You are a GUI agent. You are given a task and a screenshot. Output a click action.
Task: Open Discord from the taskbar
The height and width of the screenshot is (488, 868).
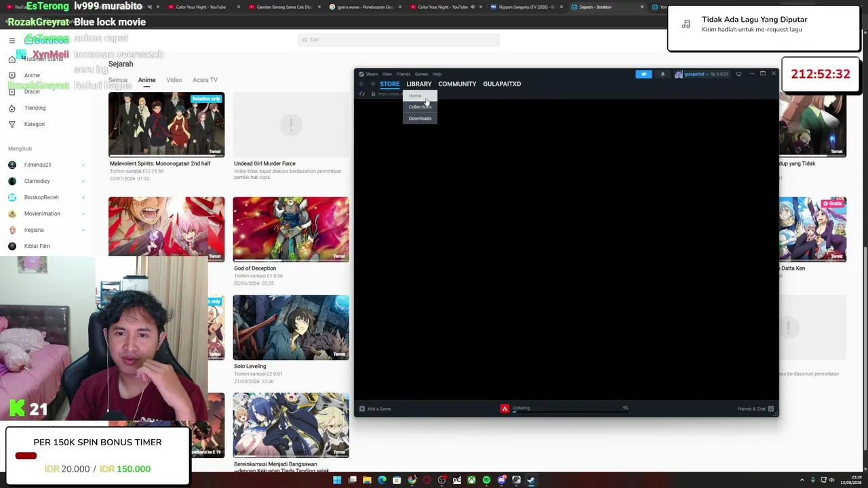click(501, 480)
